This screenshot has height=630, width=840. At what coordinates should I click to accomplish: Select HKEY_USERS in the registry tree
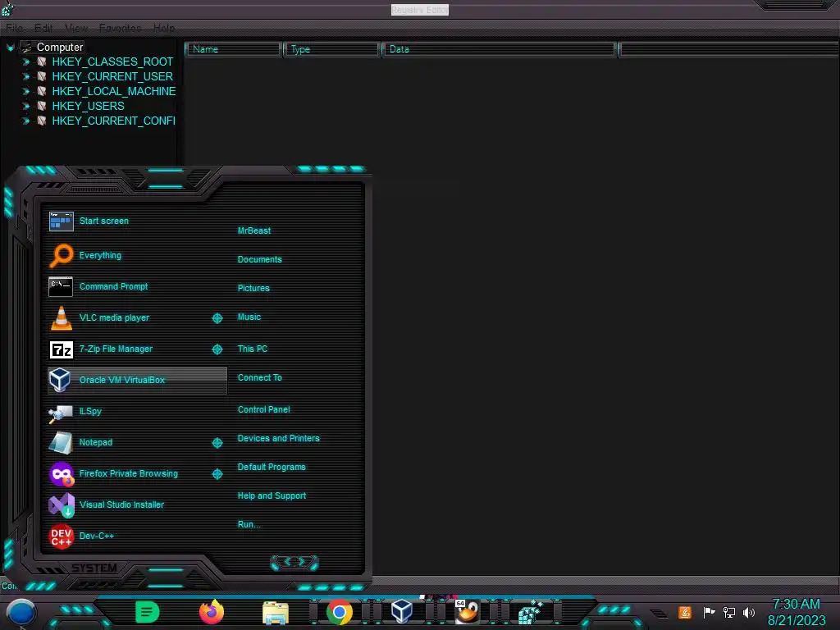click(x=88, y=106)
